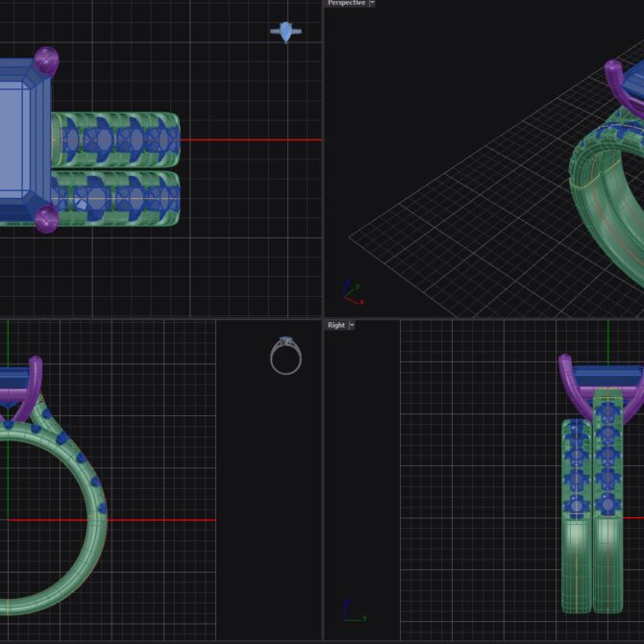This screenshot has height=644, width=644.
Task: Open the Right viewport dropdown arrow
Action: click(352, 326)
